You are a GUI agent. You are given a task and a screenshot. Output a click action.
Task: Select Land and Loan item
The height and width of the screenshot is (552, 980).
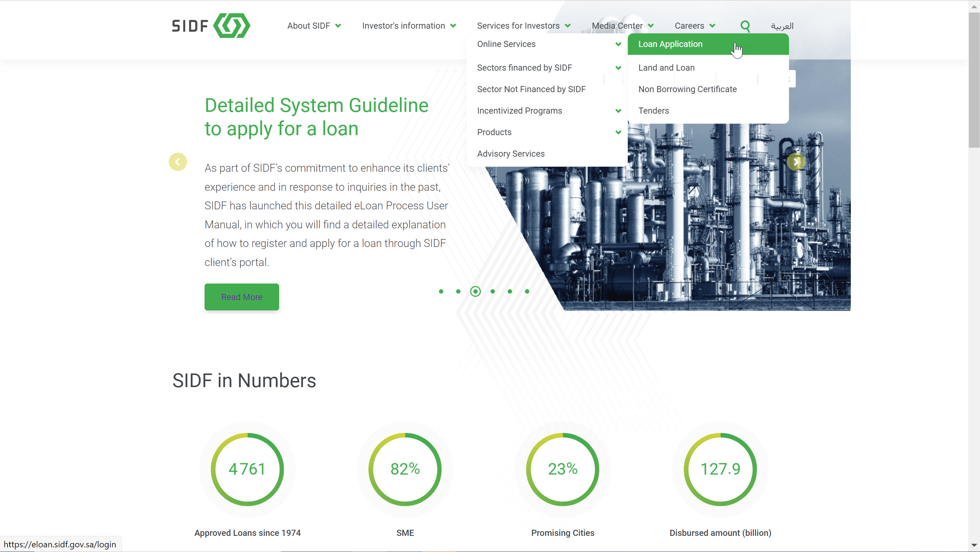point(666,68)
